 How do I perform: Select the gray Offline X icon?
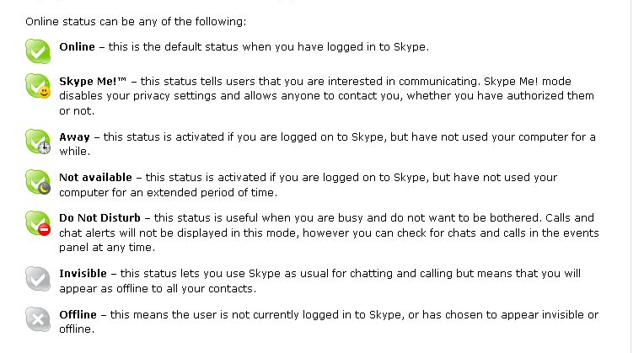tap(38, 319)
